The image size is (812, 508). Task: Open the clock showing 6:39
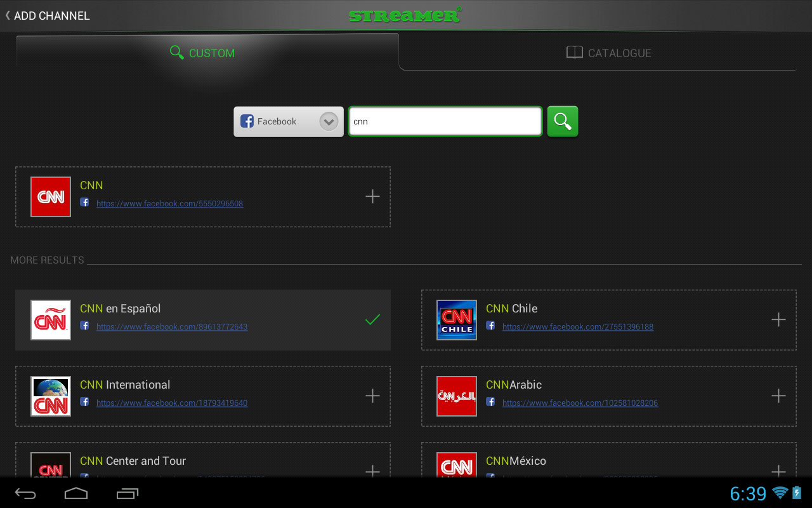point(748,493)
